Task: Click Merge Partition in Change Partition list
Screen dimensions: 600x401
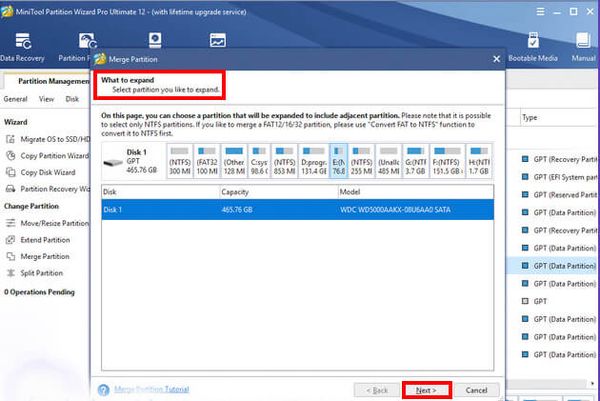Action: click(45, 257)
